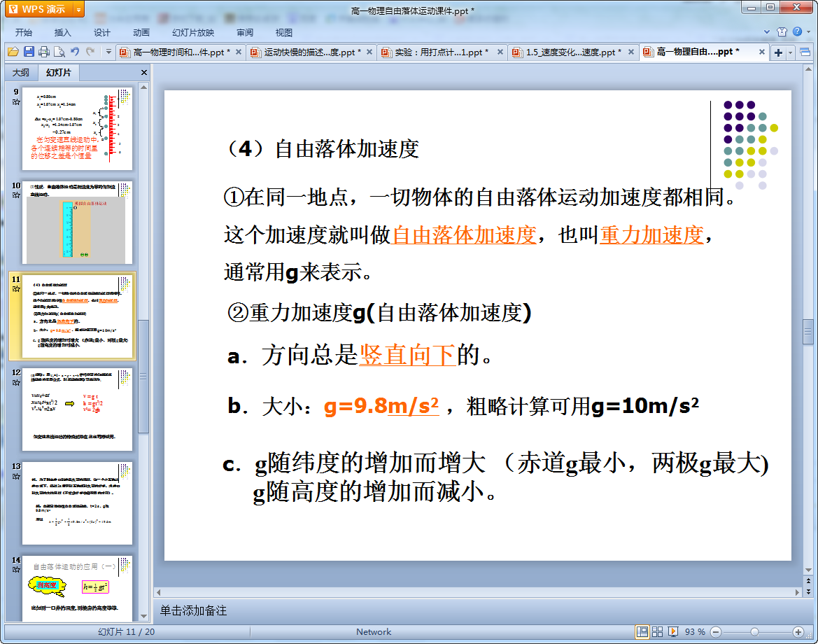Click the next slide double-arrow on scrollbar
This screenshot has height=644, width=818.
pos(808,591)
